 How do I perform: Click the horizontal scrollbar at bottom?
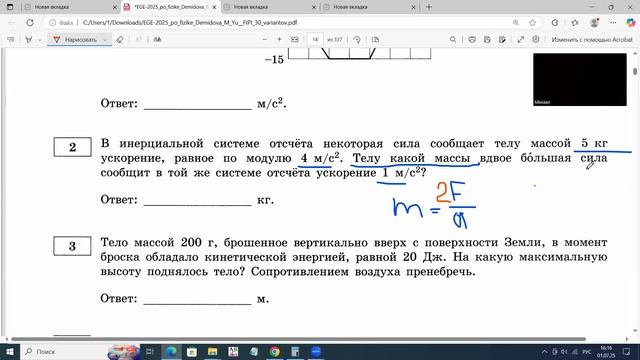tap(298, 339)
